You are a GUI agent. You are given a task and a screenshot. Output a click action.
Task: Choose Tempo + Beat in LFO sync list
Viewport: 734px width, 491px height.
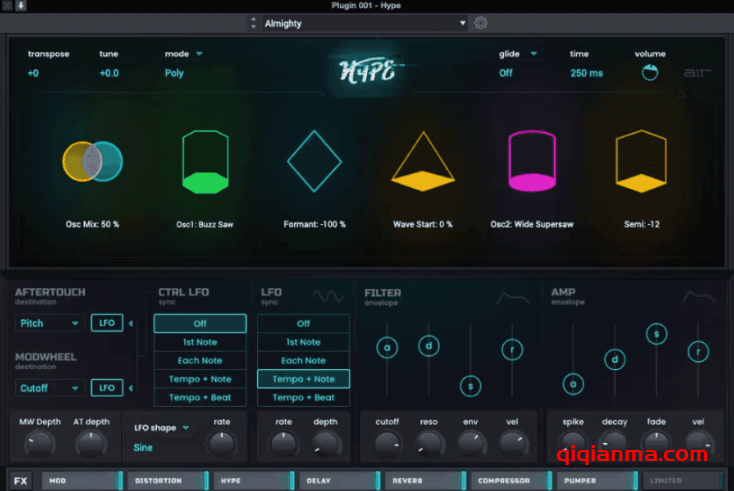tap(303, 398)
